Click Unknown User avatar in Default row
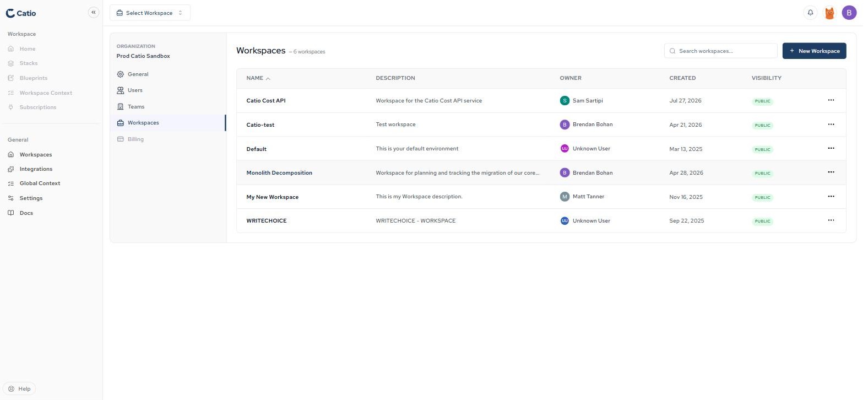The width and height of the screenshot is (868, 400). 565,149
